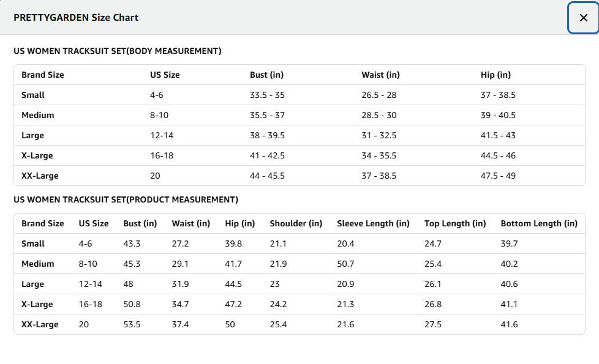The height and width of the screenshot is (364, 599).
Task: Select X-Large row in product measurement table
Action: click(x=299, y=305)
